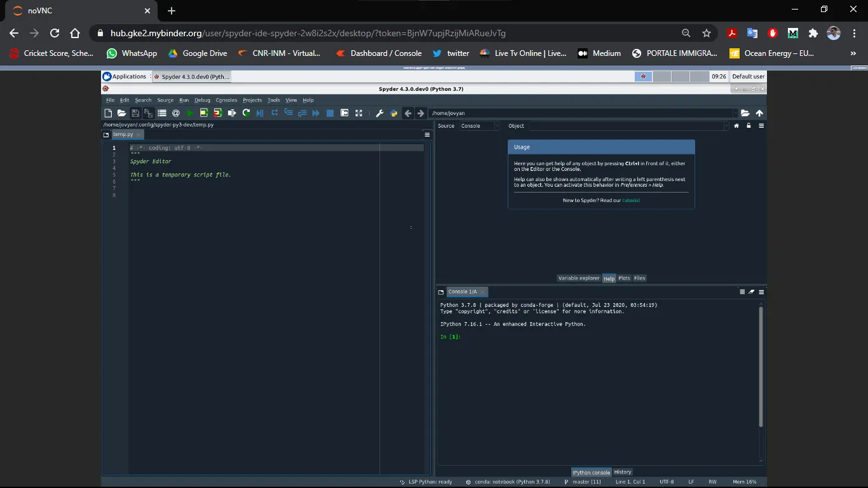Open file list browser icon
This screenshot has width=868, height=488.
point(162,113)
